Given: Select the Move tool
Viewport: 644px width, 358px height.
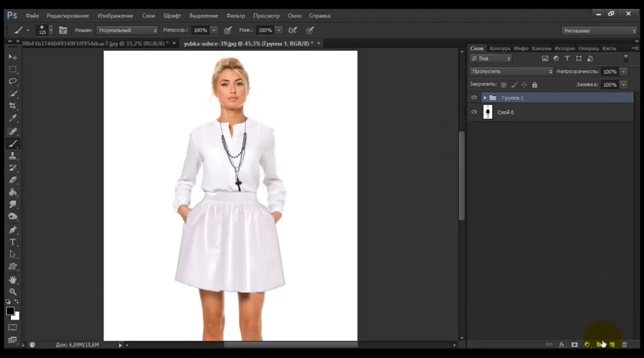Looking at the screenshot, I should click(13, 57).
